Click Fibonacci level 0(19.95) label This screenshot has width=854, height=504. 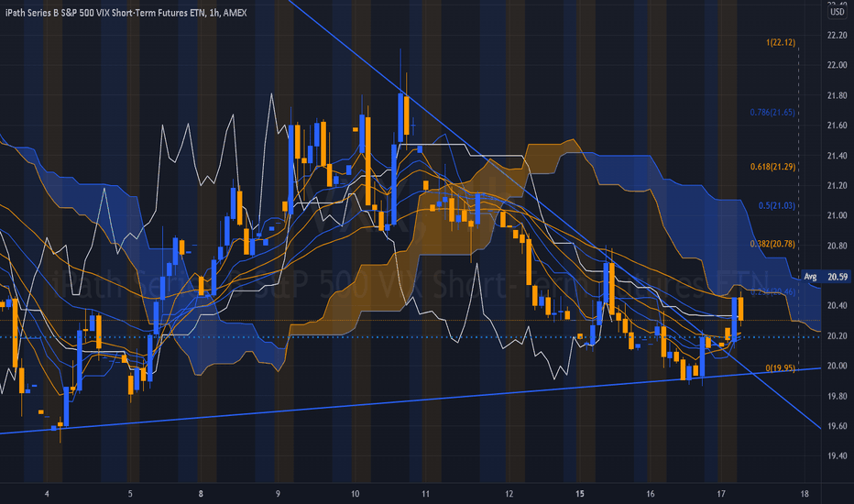780,368
